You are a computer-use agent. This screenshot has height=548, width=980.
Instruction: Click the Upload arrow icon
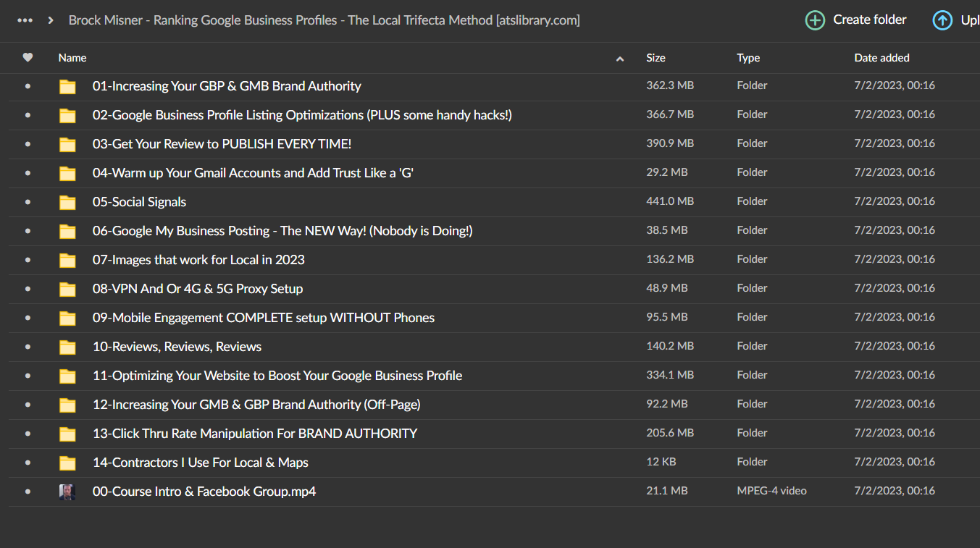coord(942,20)
